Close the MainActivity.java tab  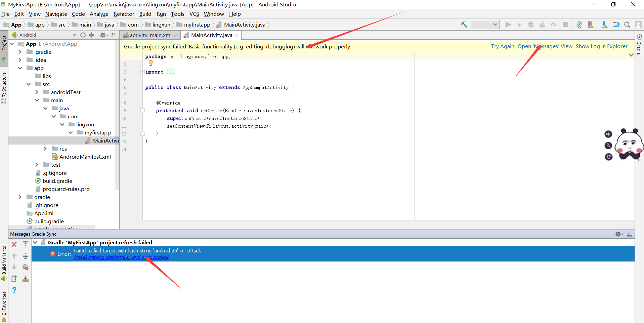(237, 35)
